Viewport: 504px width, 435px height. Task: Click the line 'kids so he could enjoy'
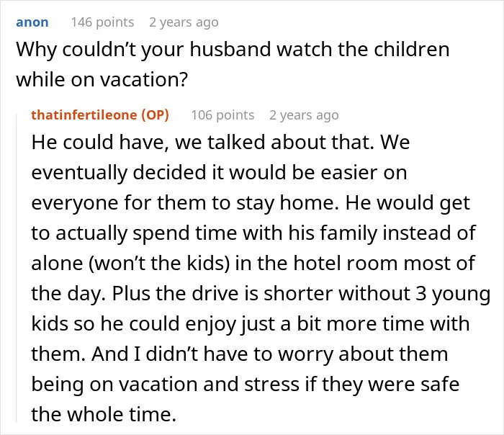pyautogui.click(x=134, y=324)
